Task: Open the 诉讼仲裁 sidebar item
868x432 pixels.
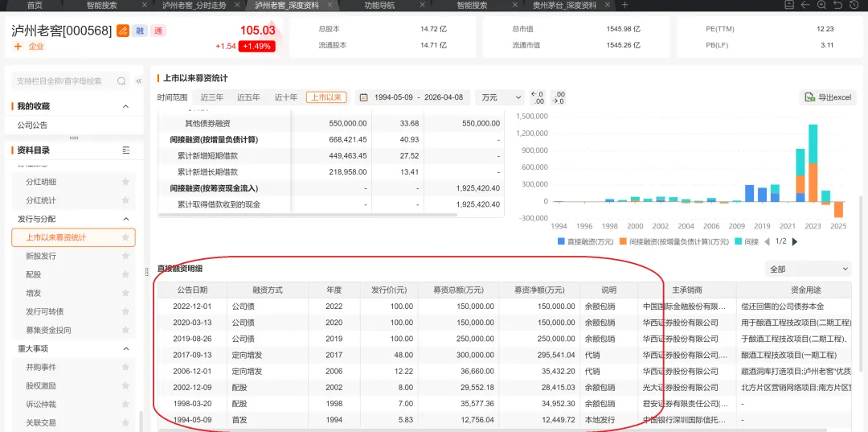Action: pos(41,404)
